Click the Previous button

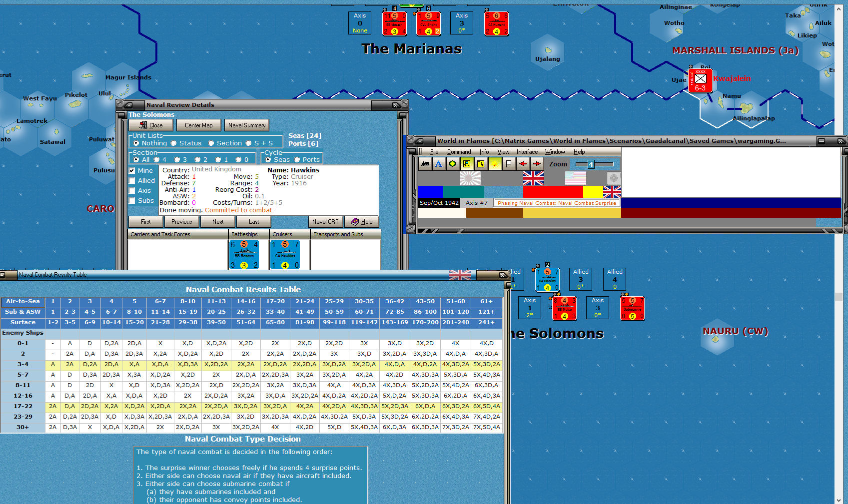[181, 222]
